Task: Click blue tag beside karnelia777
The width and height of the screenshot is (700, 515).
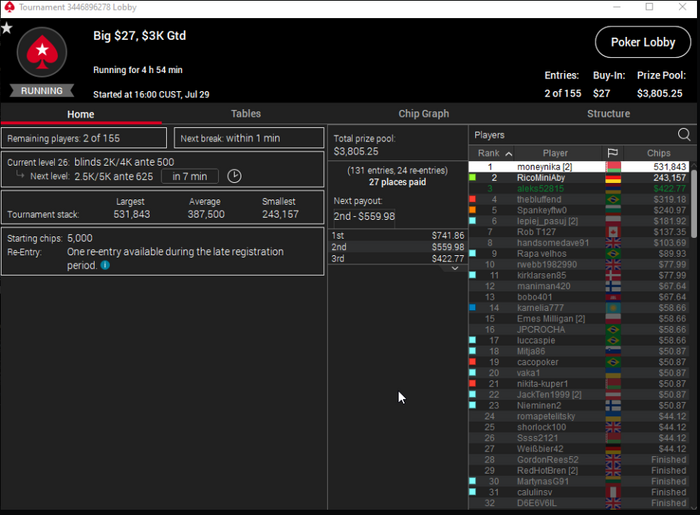Action: pyautogui.click(x=472, y=307)
